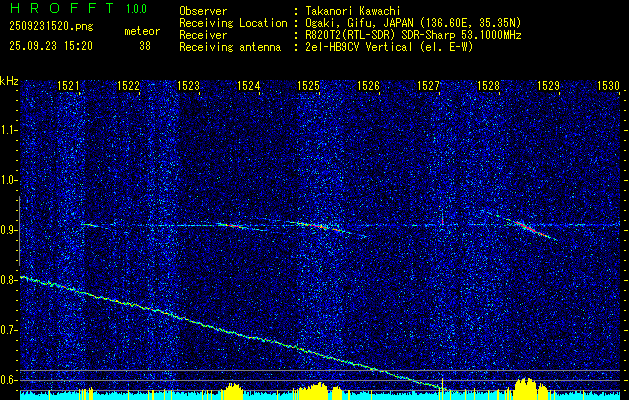This screenshot has height=400, width=629.
Task: Select antenna text 2el-HB9CV Vertical
Action: pyautogui.click(x=359, y=47)
